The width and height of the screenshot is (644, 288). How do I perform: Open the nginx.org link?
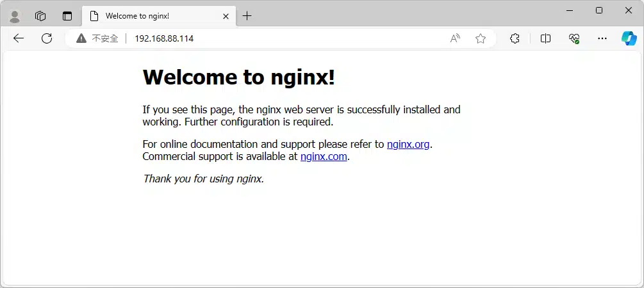coord(408,145)
